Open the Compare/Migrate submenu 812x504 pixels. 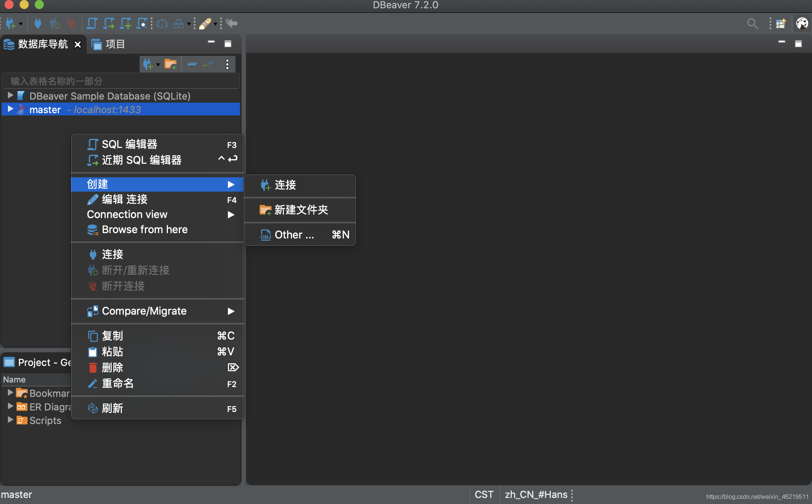(x=157, y=311)
